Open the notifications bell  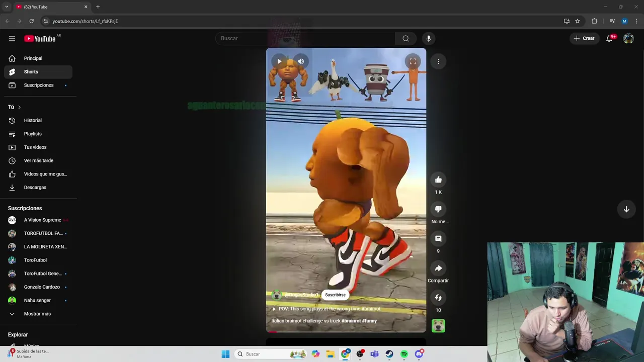[609, 38]
